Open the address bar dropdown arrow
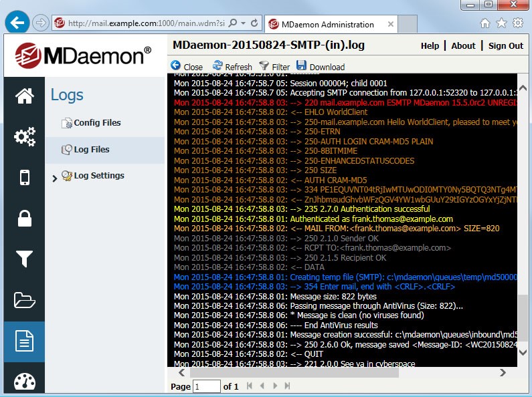The height and width of the screenshot is (397, 532). coord(244,23)
